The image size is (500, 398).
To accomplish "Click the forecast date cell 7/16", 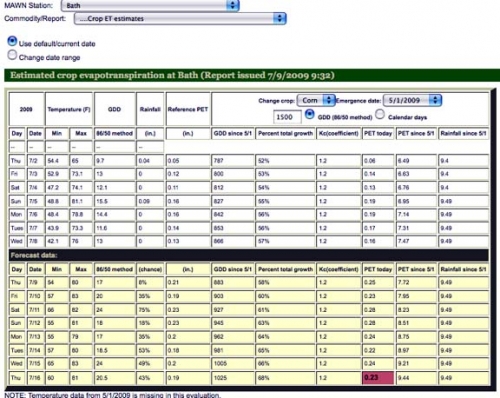I will coord(35,378).
